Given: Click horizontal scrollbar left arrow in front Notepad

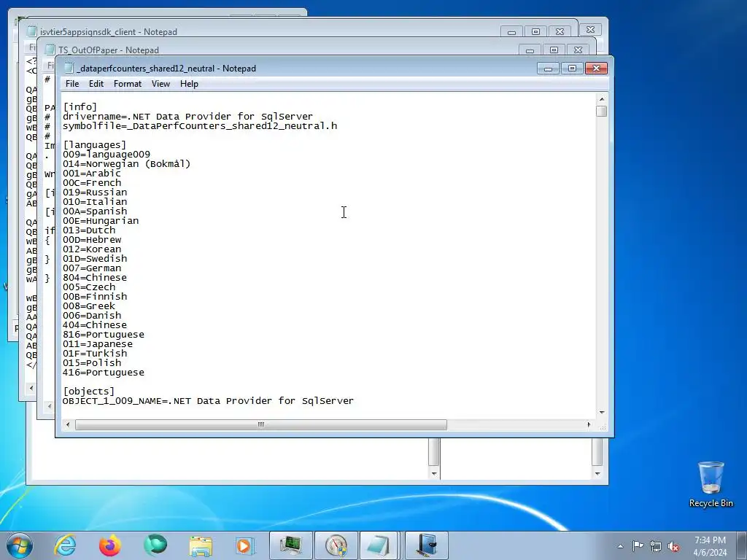Looking at the screenshot, I should pos(68,424).
